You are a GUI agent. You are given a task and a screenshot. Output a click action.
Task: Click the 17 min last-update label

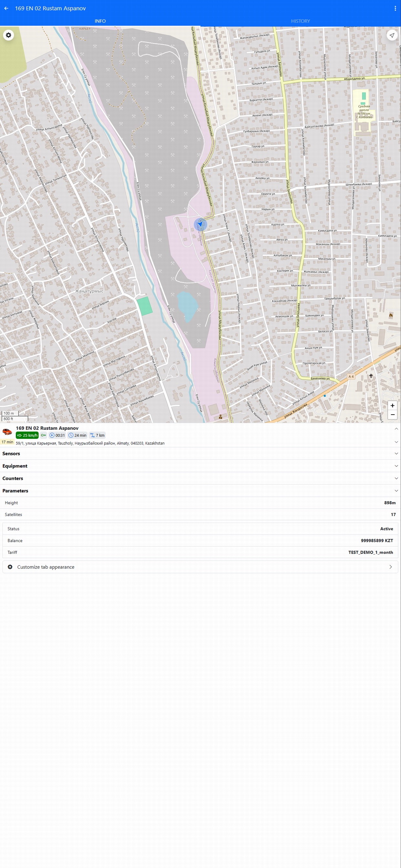pos(7,442)
